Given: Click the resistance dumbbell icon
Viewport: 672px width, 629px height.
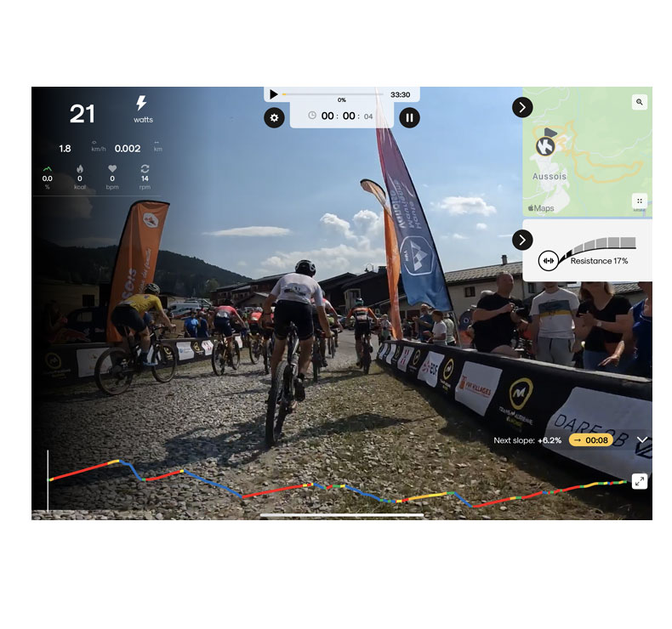Looking at the screenshot, I should click(549, 260).
